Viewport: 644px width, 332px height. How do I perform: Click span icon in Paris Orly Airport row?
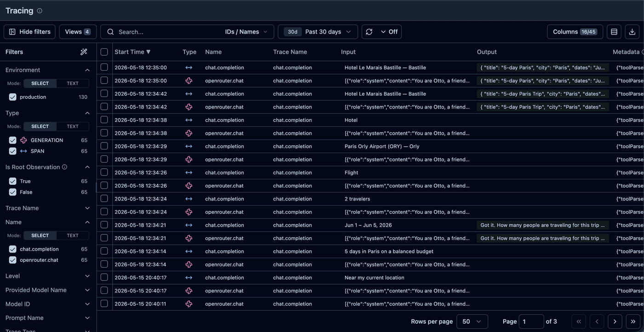click(189, 146)
